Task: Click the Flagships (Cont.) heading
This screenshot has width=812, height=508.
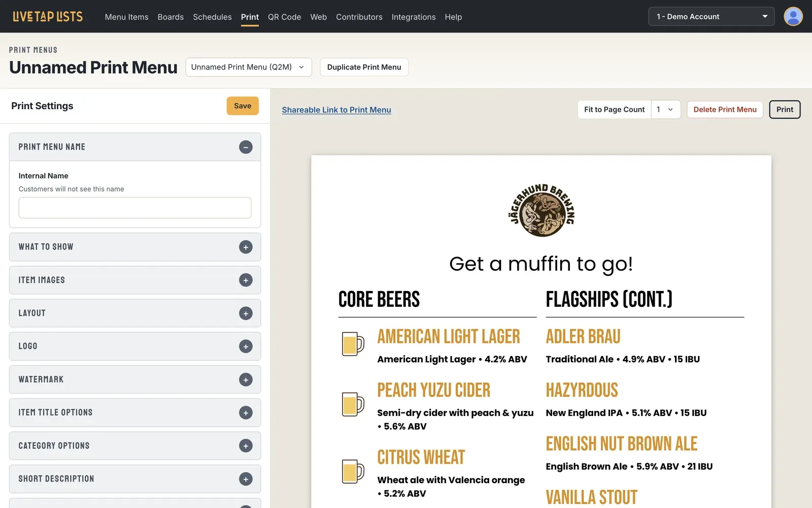Action: click(x=609, y=299)
